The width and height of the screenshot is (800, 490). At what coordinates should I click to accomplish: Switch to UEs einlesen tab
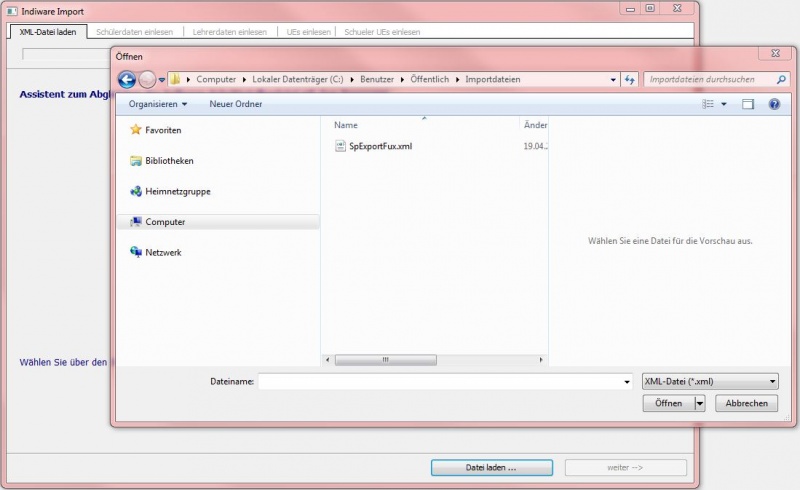point(309,32)
